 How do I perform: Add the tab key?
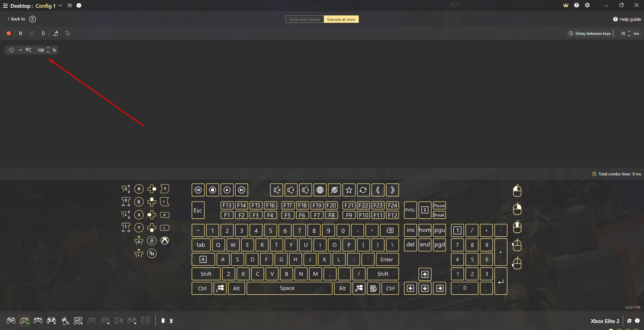tap(201, 245)
